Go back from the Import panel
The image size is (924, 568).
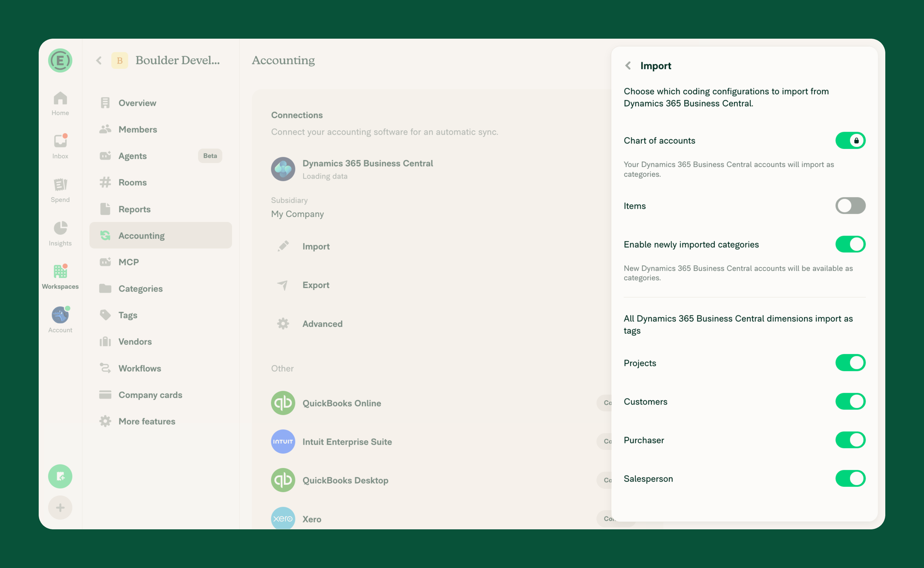(x=628, y=66)
